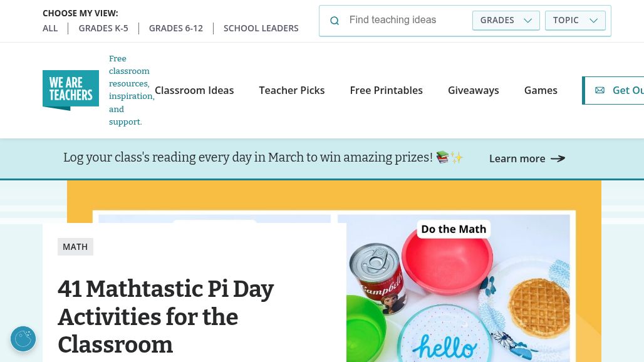
Task: Click the GRADES dropdown chevron
Action: coord(527,21)
